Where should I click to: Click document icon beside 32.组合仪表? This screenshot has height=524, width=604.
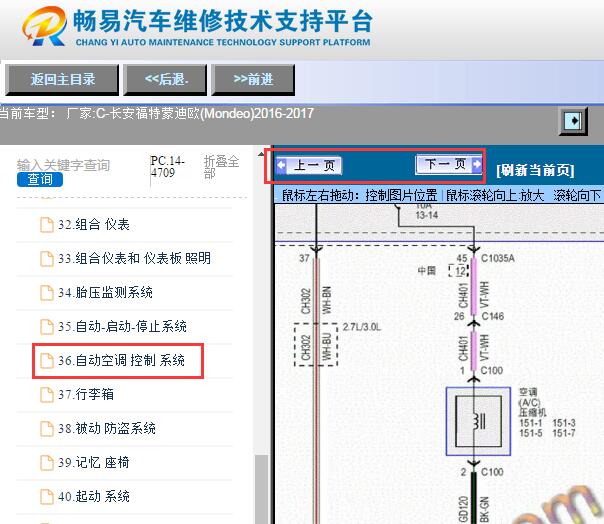tap(47, 225)
